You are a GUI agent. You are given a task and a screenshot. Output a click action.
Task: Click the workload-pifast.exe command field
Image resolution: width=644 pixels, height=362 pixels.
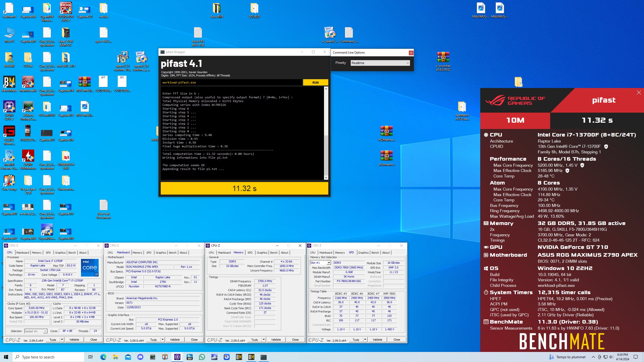click(231, 82)
